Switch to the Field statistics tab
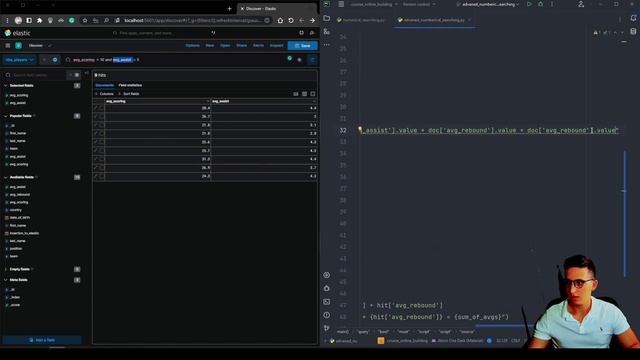The height and width of the screenshot is (360, 640). (130, 85)
